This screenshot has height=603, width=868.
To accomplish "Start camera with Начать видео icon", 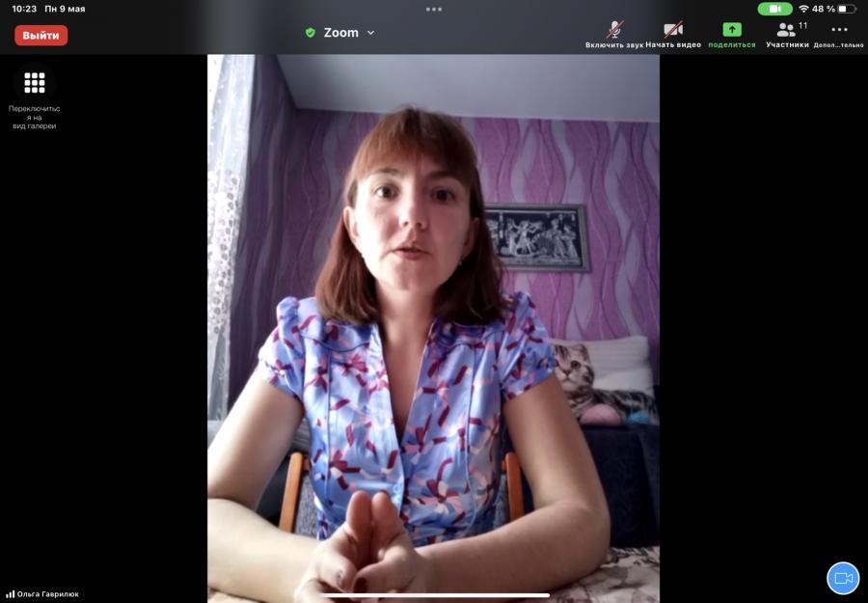I will tap(673, 30).
